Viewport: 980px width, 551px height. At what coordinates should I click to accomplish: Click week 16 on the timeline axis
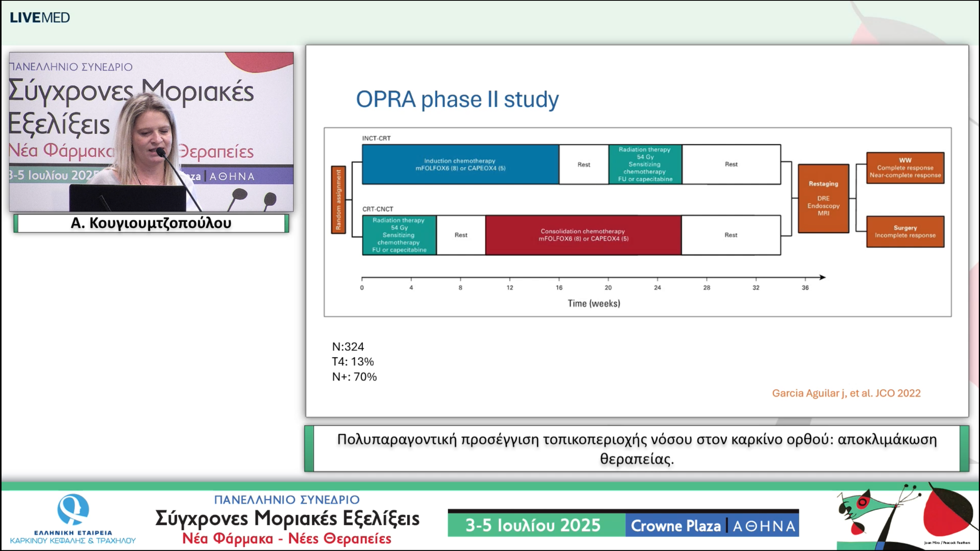pos(559,287)
